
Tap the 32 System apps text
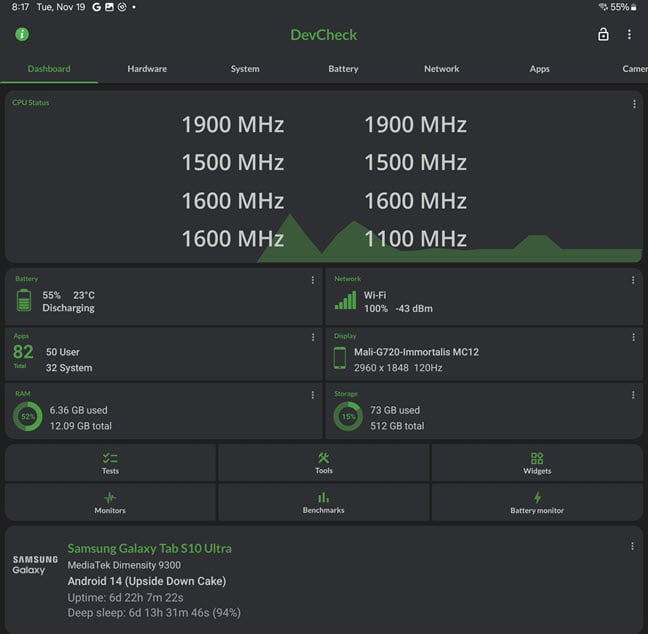pyautogui.click(x=69, y=368)
